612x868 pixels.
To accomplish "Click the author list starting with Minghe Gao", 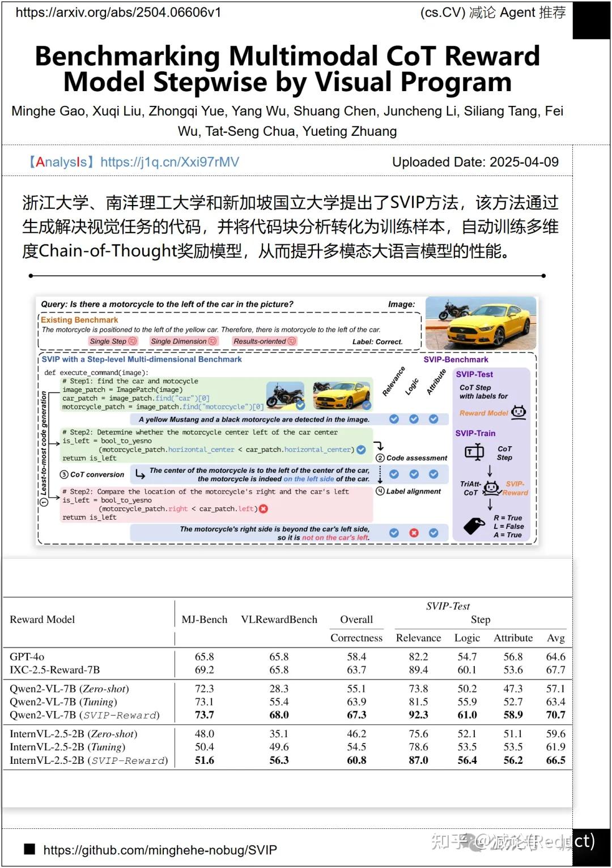I will click(x=287, y=121).
